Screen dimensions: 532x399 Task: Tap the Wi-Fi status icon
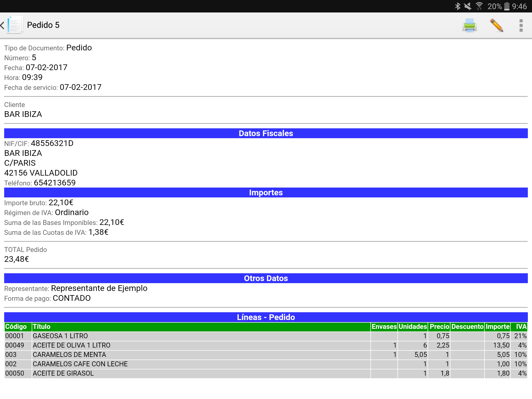[x=479, y=6]
